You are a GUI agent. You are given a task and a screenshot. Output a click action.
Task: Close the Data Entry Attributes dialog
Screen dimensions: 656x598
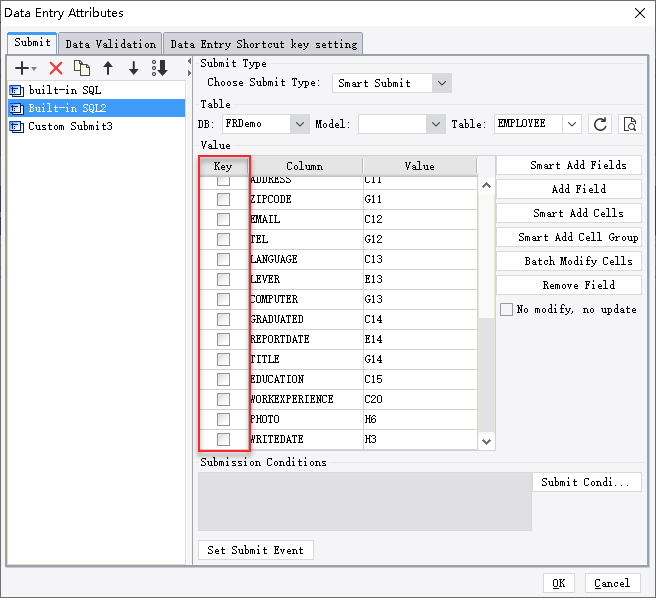pyautogui.click(x=640, y=13)
